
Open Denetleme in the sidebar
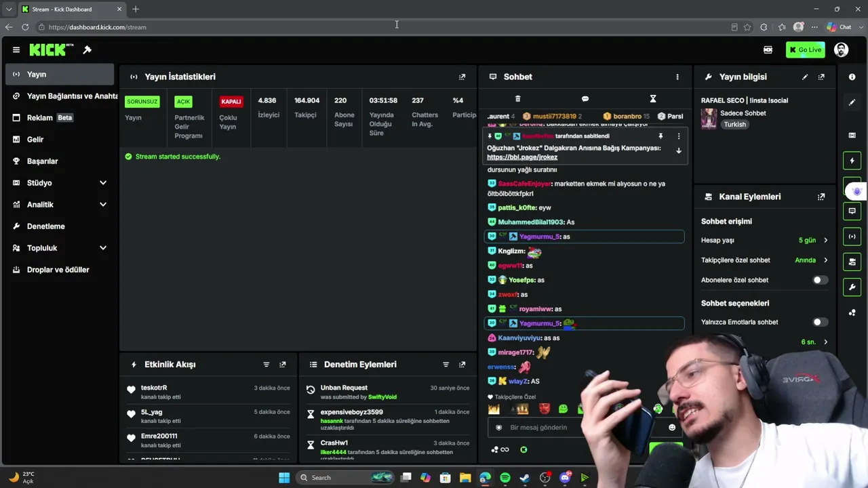[x=60, y=226]
